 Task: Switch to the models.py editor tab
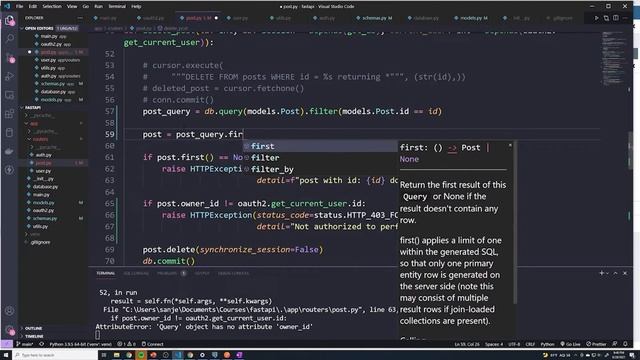473,18
